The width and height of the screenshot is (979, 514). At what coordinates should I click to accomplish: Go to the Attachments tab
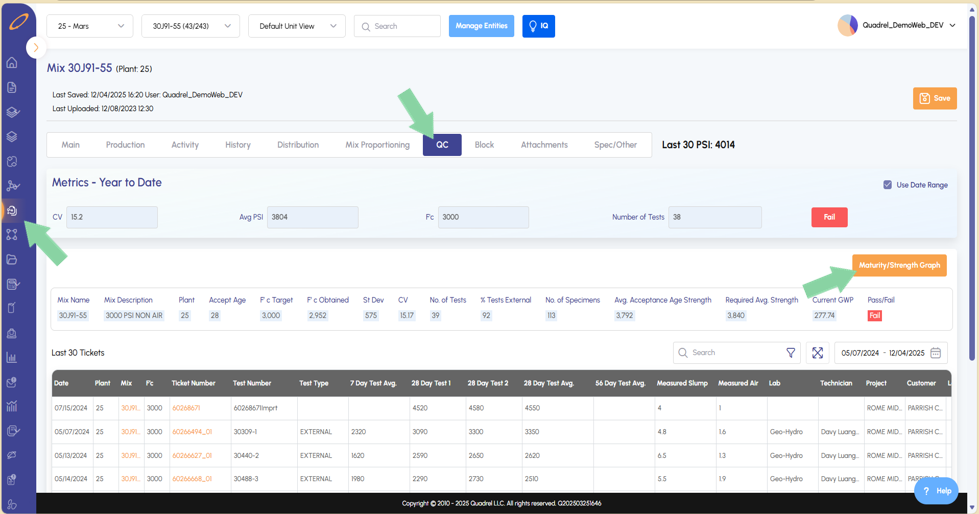pyautogui.click(x=544, y=145)
